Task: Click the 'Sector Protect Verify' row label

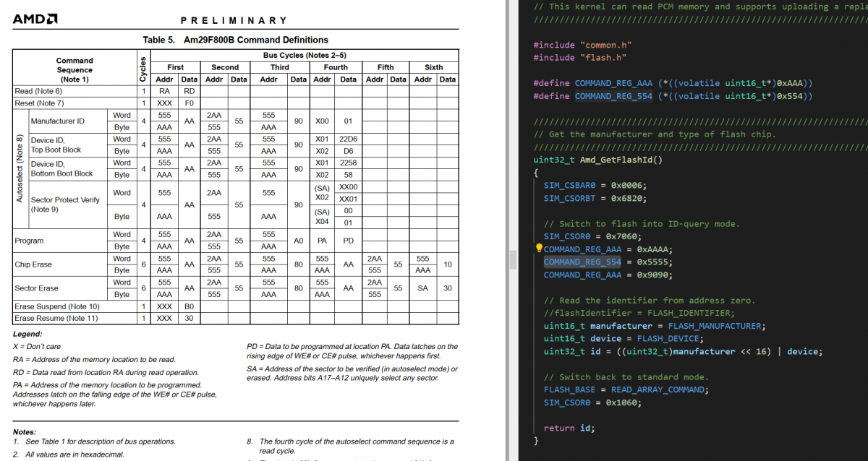Action: [66, 199]
